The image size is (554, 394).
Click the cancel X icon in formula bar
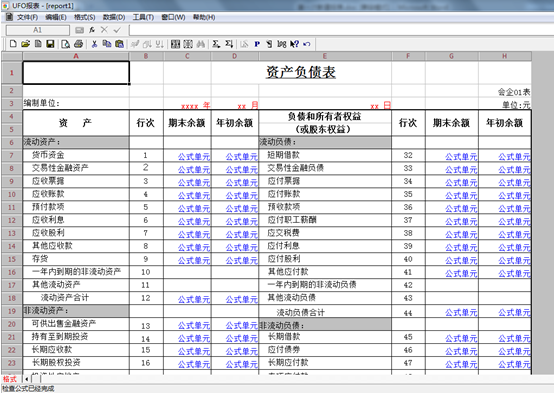pos(104,30)
